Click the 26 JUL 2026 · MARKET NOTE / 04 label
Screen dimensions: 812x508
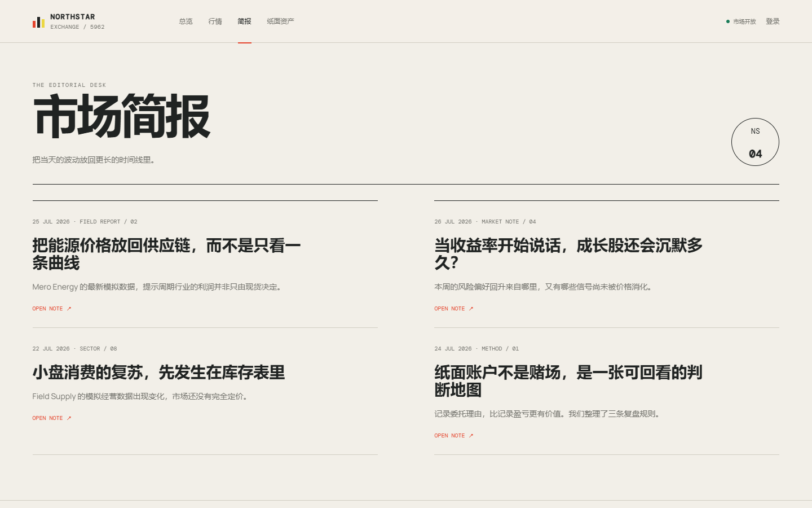[x=485, y=222]
